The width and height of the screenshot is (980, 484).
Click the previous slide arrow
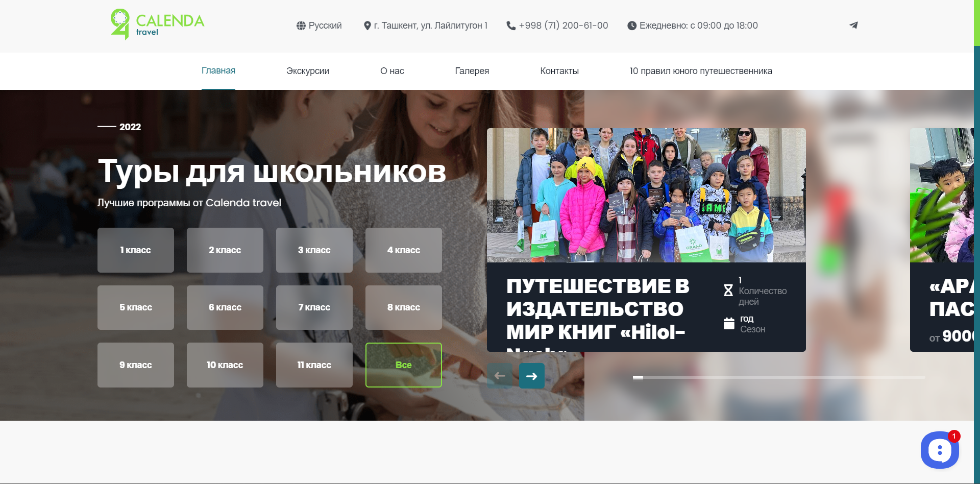[x=500, y=376]
